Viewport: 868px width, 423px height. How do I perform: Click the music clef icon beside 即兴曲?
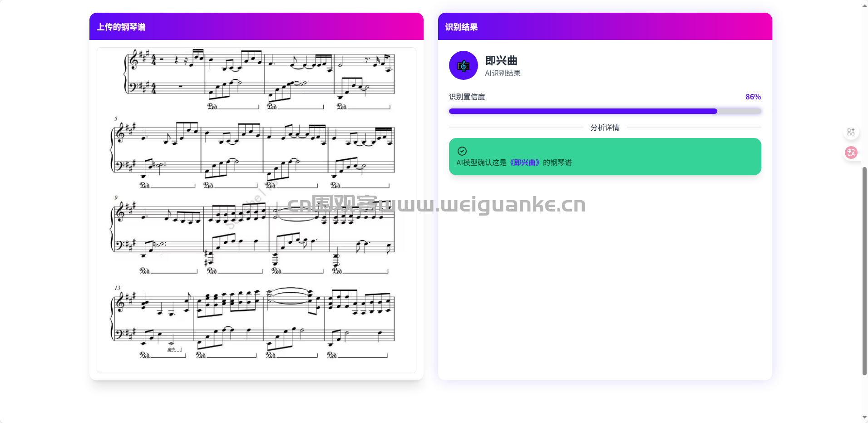[463, 65]
